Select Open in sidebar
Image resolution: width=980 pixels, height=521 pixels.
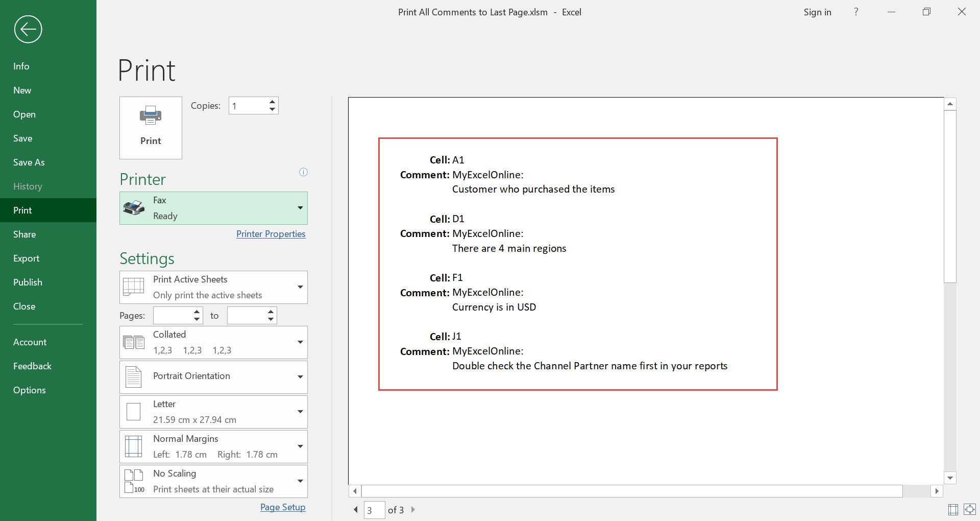(48, 114)
